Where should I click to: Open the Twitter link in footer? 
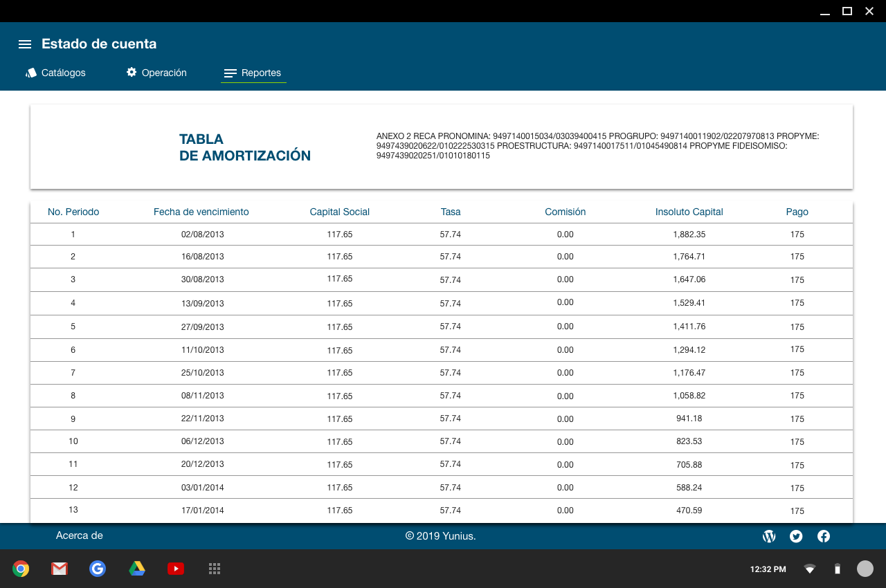coord(796,536)
